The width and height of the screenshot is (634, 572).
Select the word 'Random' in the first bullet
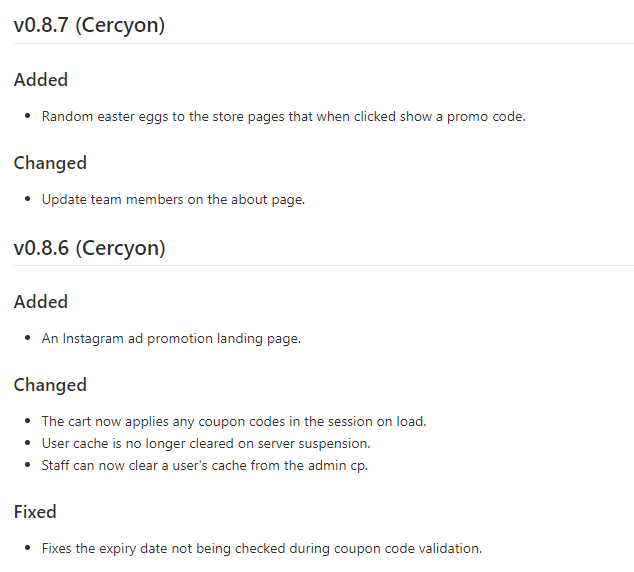coord(66,116)
